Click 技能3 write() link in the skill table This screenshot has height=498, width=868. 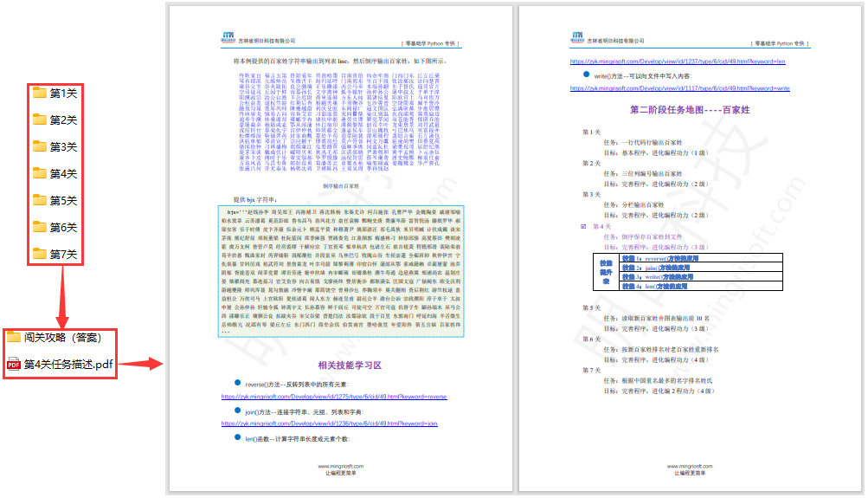click(657, 277)
